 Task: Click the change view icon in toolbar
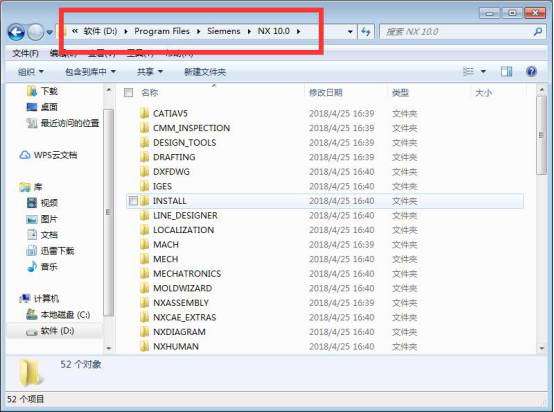tap(468, 72)
